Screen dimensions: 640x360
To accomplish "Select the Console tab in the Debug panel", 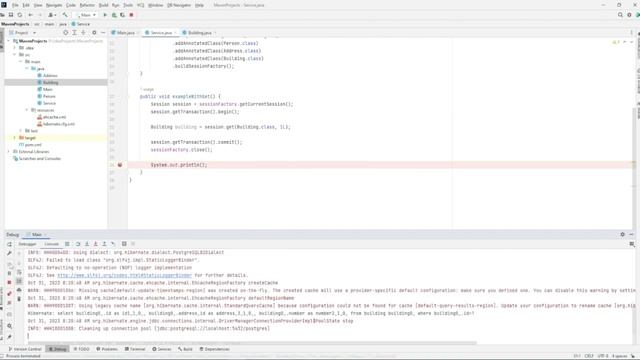I will click(x=51, y=244).
